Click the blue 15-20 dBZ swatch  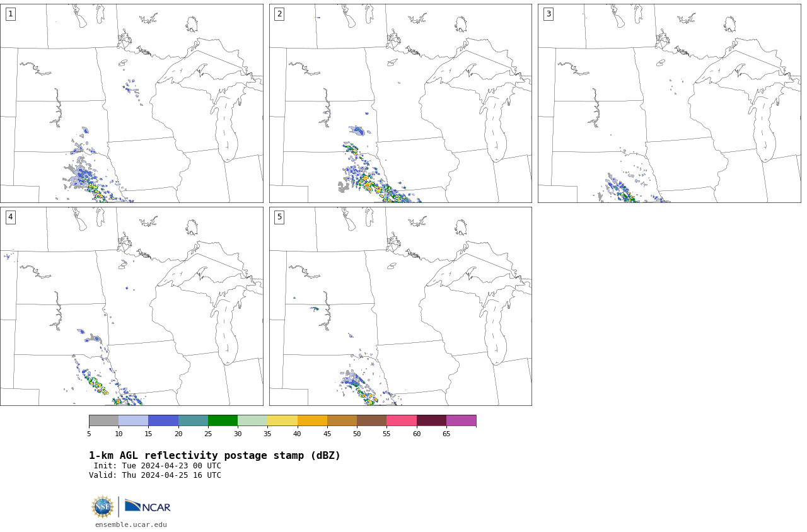[163, 420]
